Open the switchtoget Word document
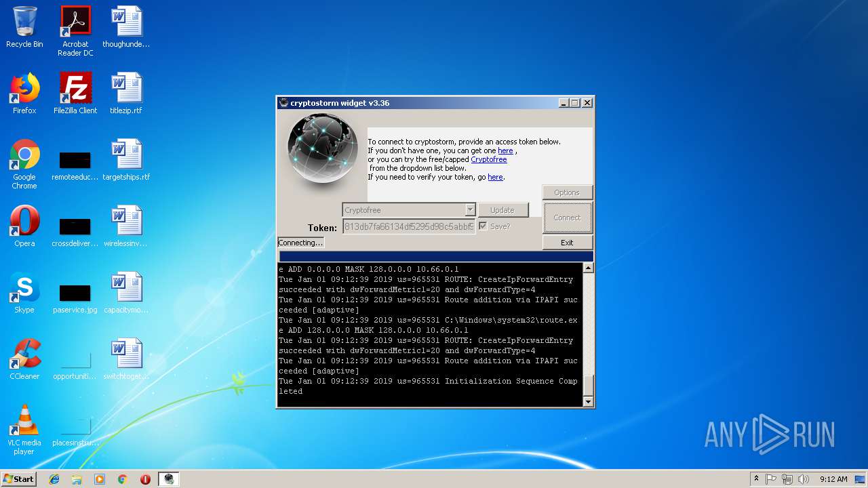 click(126, 359)
